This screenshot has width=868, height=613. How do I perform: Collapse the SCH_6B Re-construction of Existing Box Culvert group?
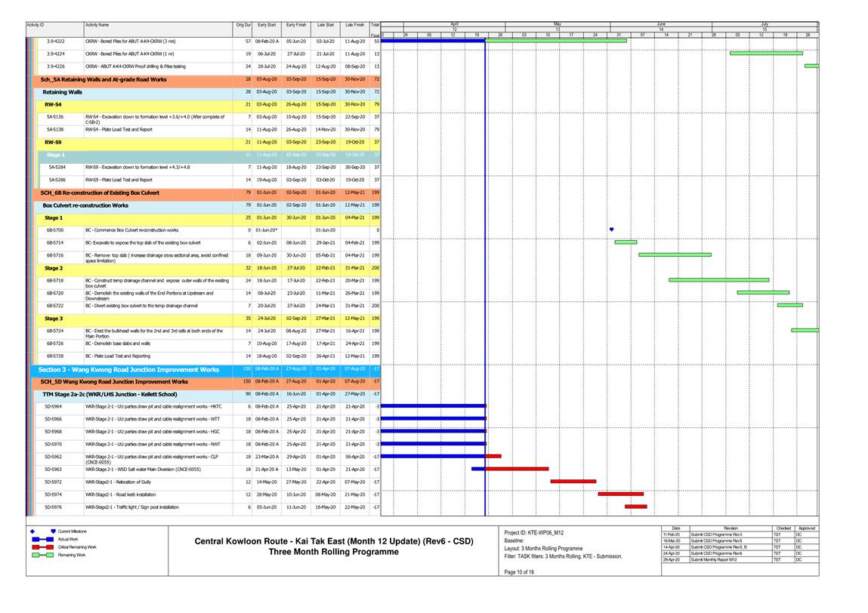tap(100, 193)
